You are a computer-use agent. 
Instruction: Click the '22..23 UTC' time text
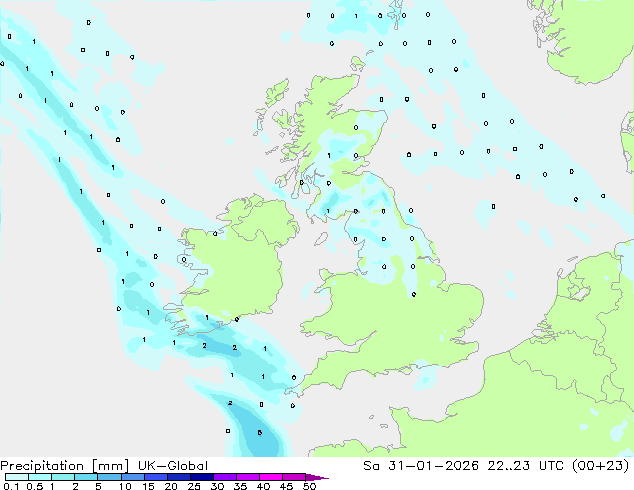[525, 466]
